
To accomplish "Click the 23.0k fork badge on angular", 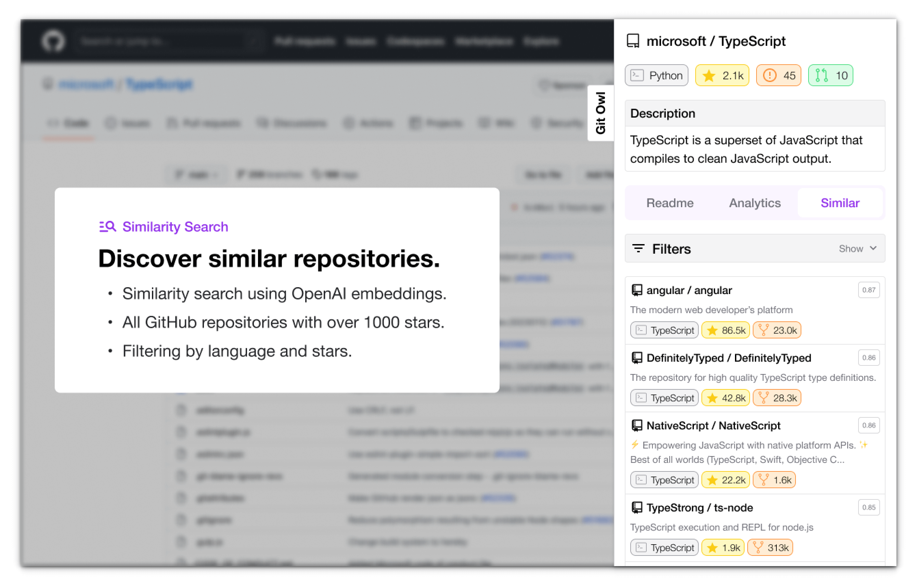I will pyautogui.click(x=776, y=330).
